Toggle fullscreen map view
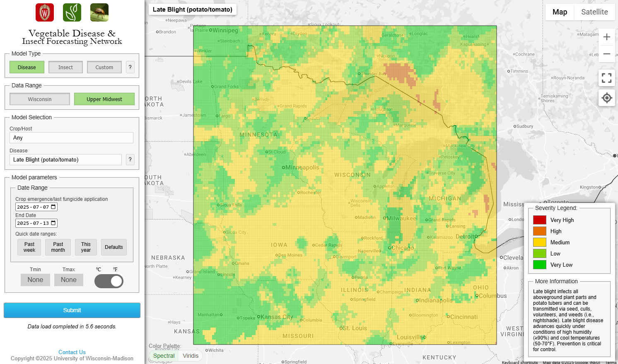The height and width of the screenshot is (364, 618). click(606, 78)
